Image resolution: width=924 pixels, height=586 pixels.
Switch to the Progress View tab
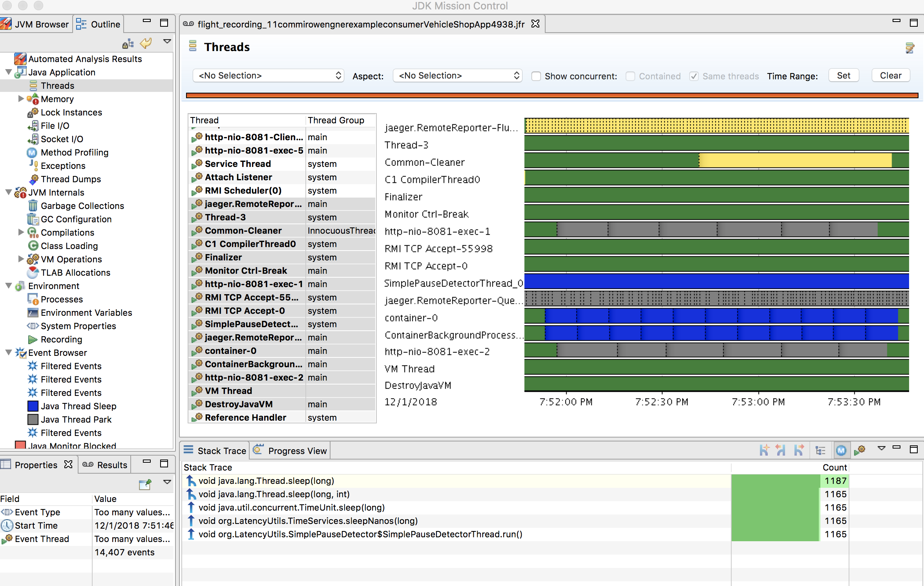pyautogui.click(x=291, y=451)
